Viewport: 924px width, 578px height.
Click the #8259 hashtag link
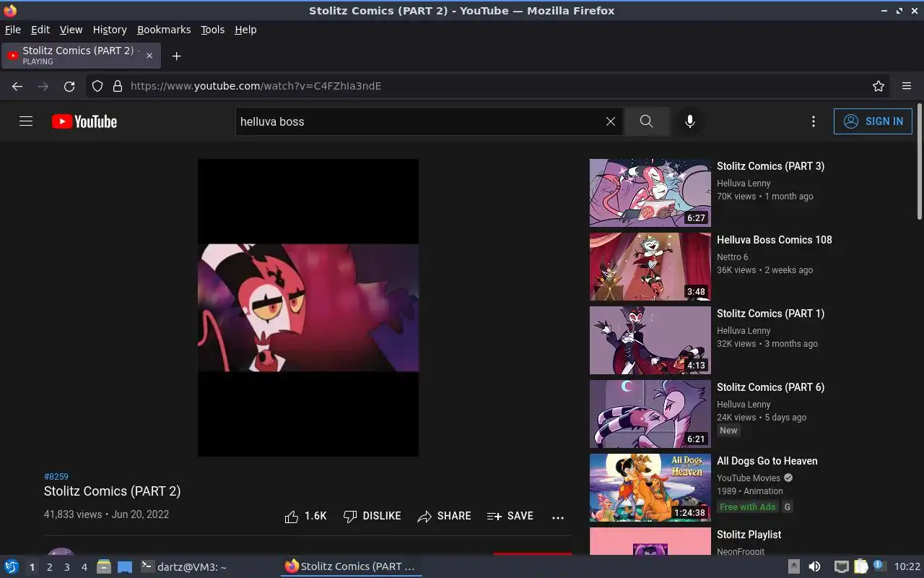tap(56, 477)
